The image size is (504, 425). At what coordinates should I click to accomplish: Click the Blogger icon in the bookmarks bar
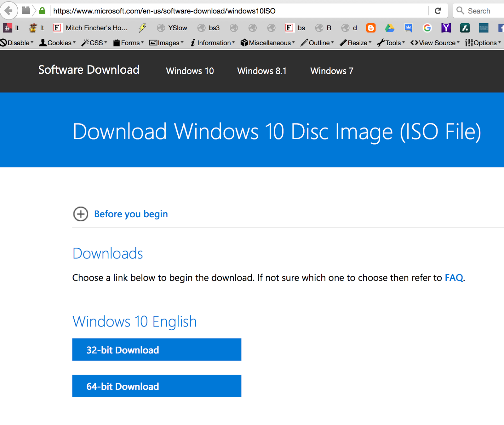(370, 28)
